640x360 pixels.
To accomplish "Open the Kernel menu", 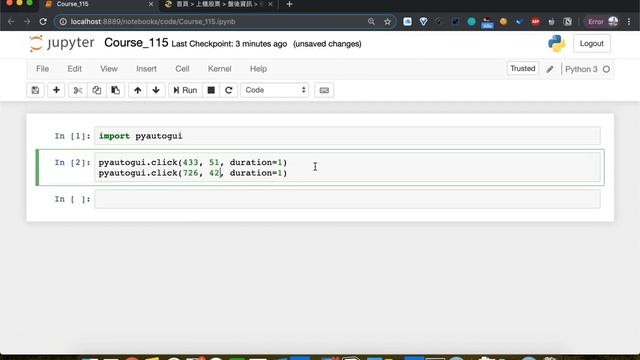I will pyautogui.click(x=220, y=69).
